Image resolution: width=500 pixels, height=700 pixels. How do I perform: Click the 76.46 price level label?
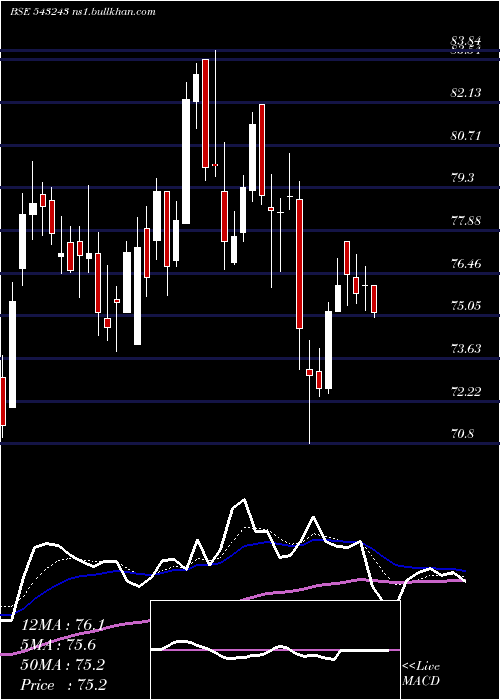click(466, 263)
